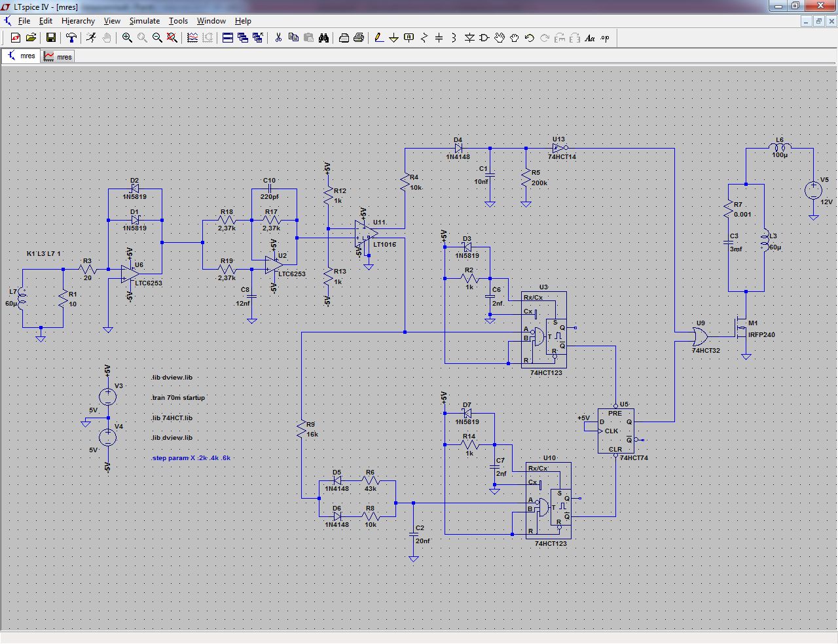838x644 pixels.
Task: Click the Open file folder icon
Action: [x=31, y=38]
